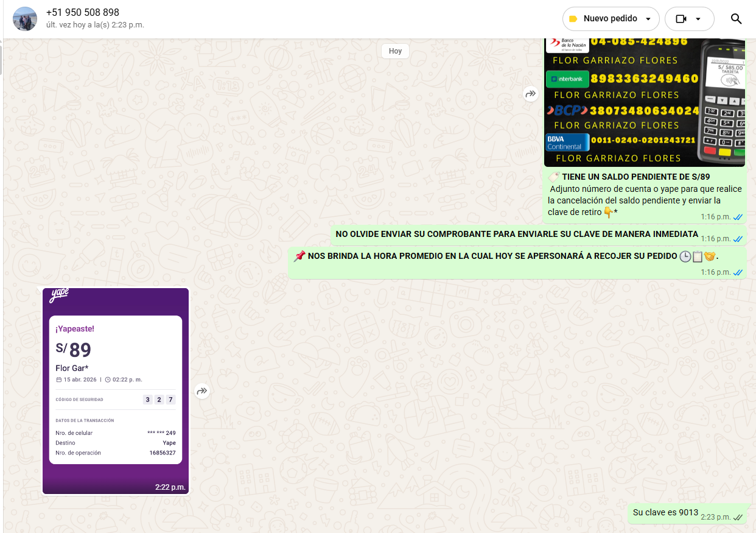Open the contact's profile picture
The height and width of the screenshot is (533, 756).
coord(25,19)
